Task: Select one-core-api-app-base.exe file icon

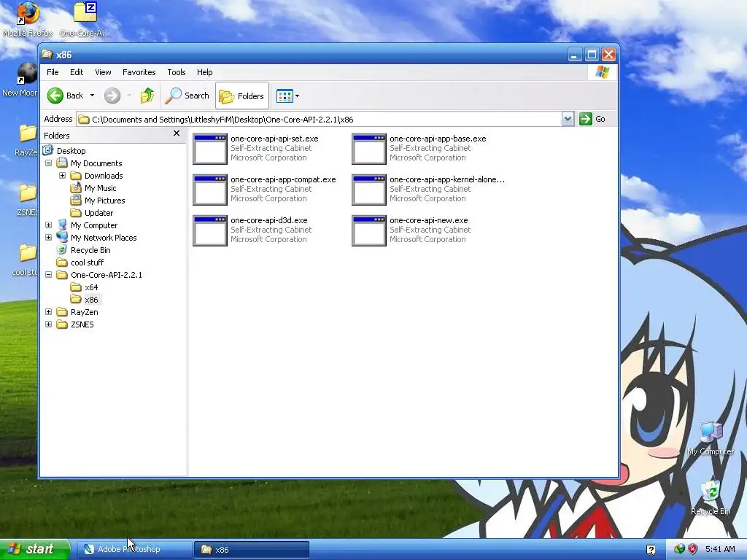Action: point(369,149)
